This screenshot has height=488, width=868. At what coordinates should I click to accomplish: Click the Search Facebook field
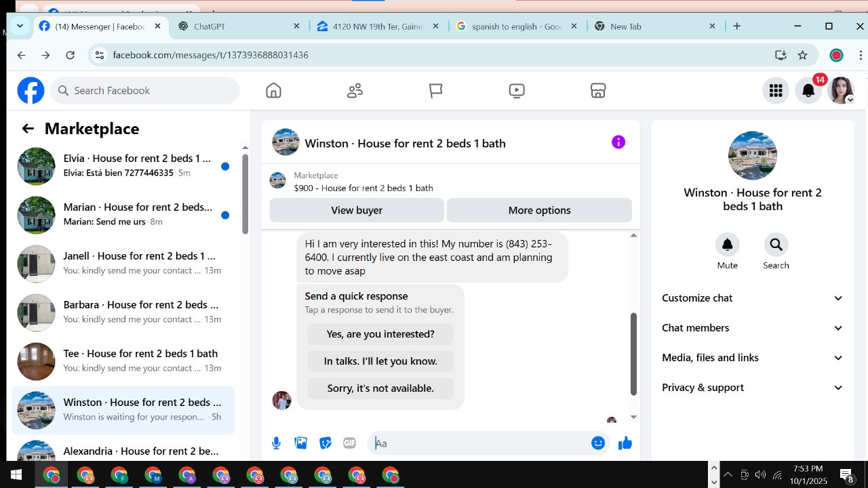[144, 90]
